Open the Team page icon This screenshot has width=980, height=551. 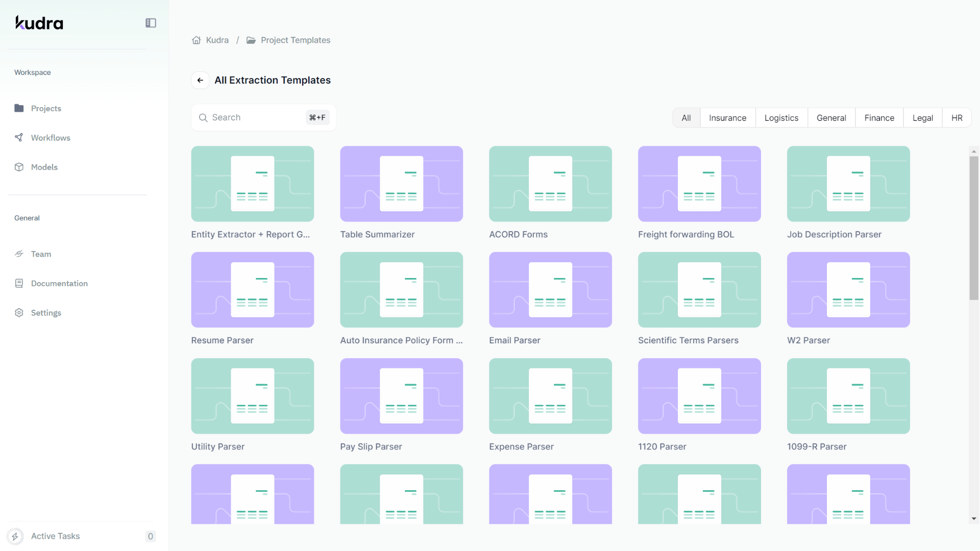[x=19, y=254]
